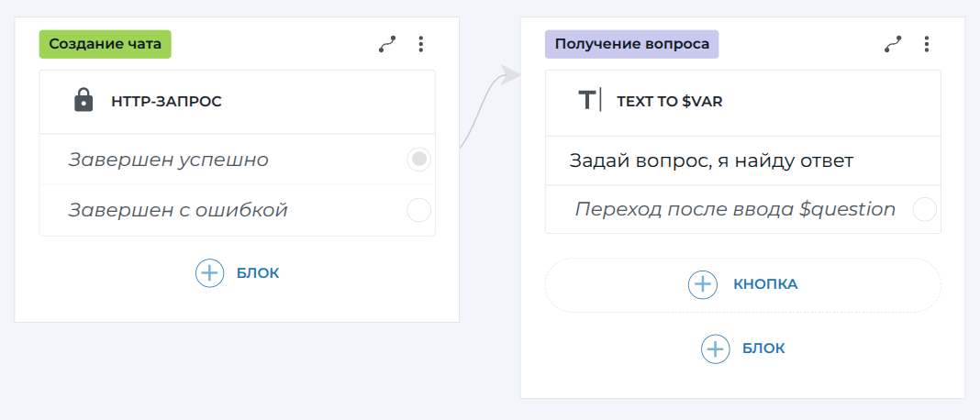This screenshot has width=980, height=420.
Task: Click the green Создание чата title tag
Action: (105, 44)
